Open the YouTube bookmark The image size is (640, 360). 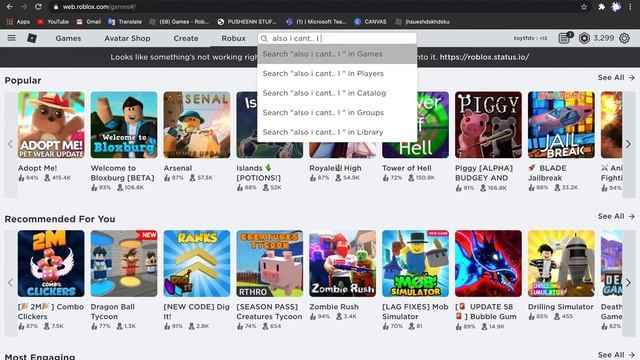[x=53, y=22]
